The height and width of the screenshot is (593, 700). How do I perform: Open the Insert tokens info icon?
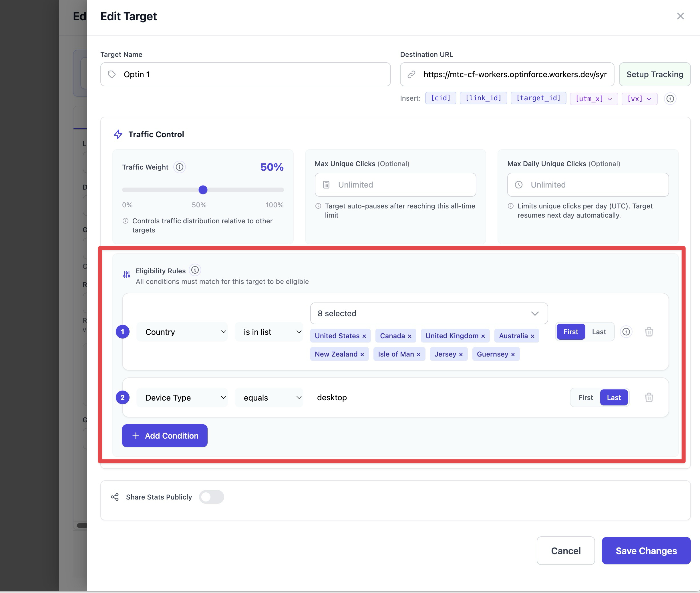670,98
